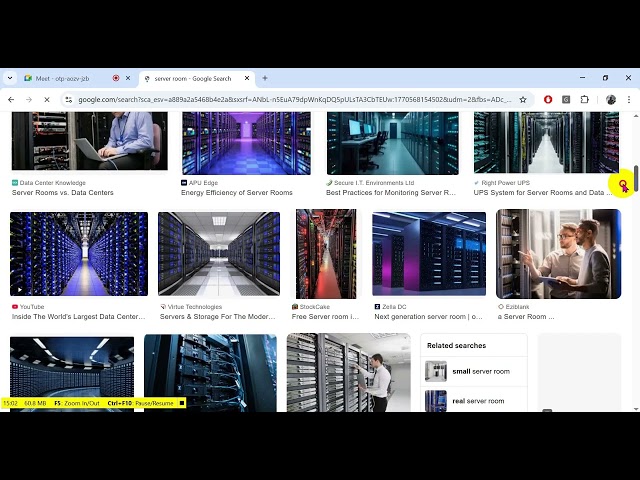Open UPS System for Server Rooms link
Image resolution: width=640 pixels, height=480 pixels.
pyautogui.click(x=543, y=193)
